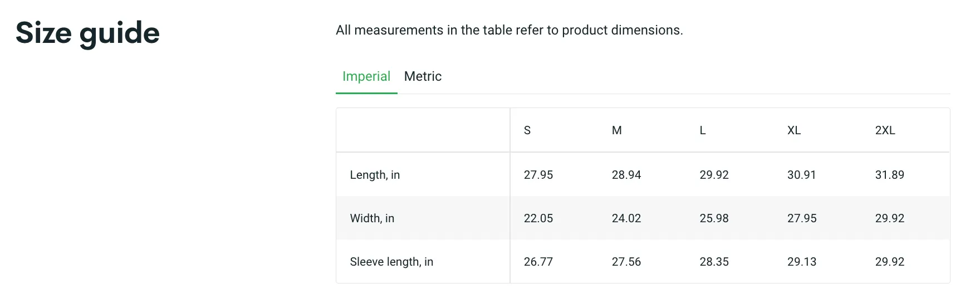The height and width of the screenshot is (303, 980).
Task: Click the Length, in row label
Action: coord(375,175)
